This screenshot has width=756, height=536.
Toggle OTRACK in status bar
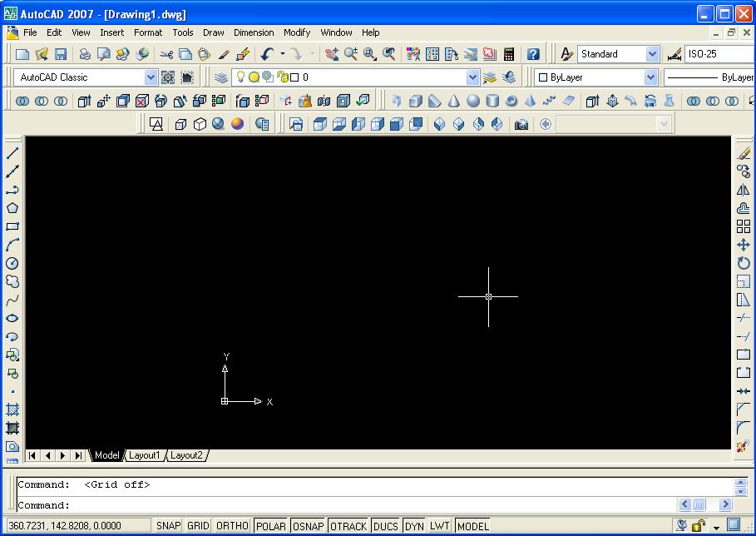(x=348, y=526)
